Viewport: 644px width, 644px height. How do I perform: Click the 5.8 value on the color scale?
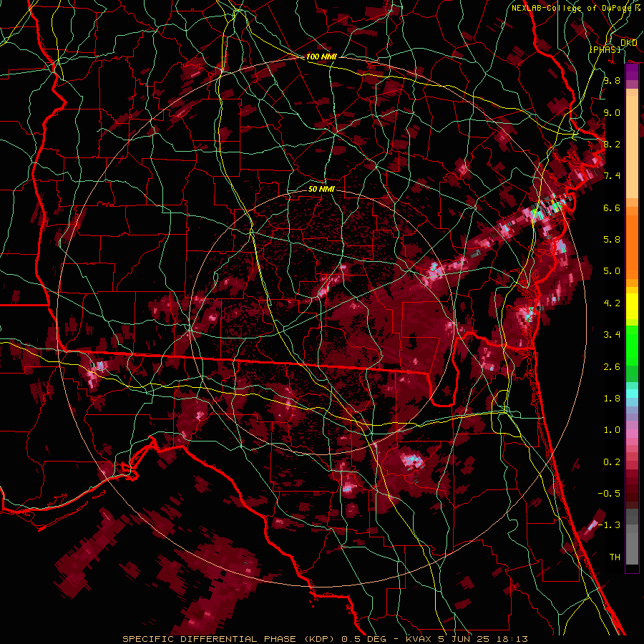[x=612, y=240]
